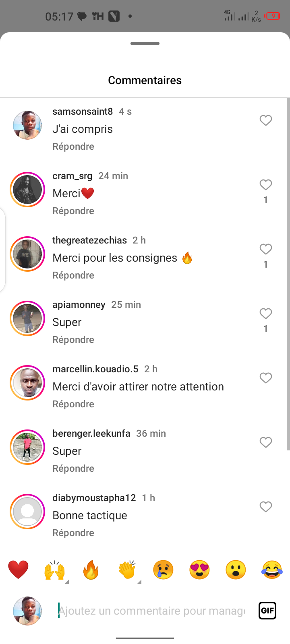290x644 pixels.
Task: Reply to thegreatezechias's comment
Action: (x=73, y=275)
